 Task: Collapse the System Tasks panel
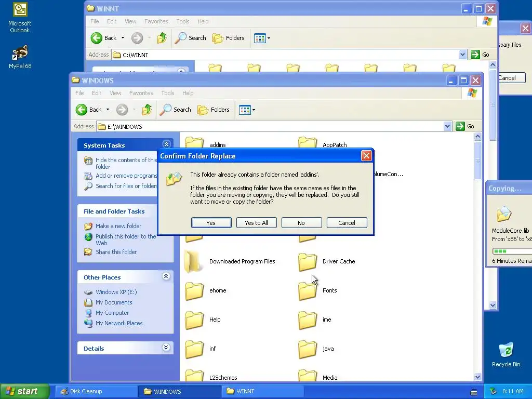tap(166, 144)
